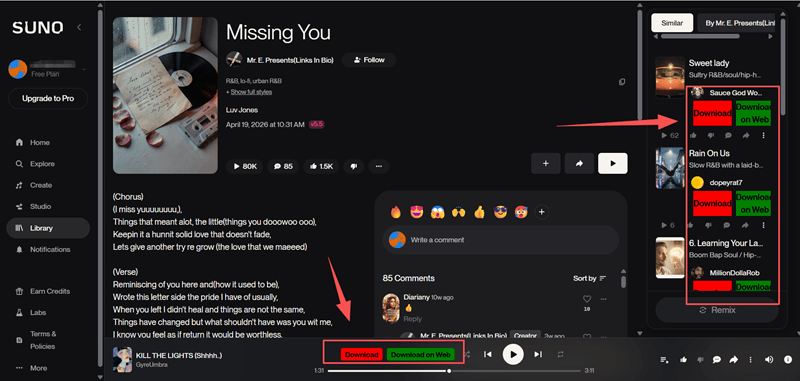Click the red Download under dopeyrat7
The image size is (800, 381).
tap(712, 204)
